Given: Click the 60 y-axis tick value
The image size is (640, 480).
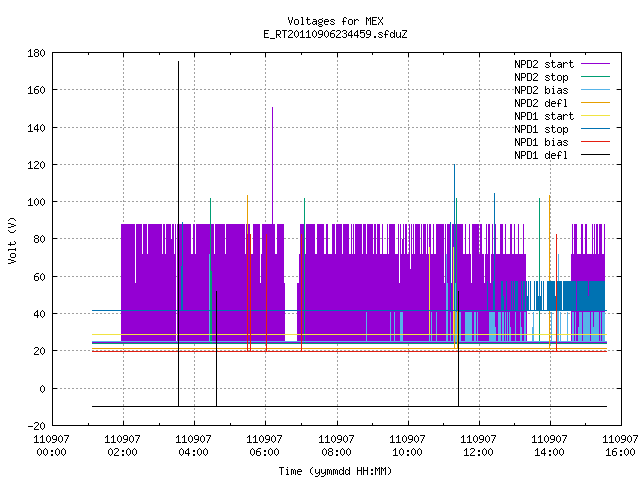Looking at the screenshot, I should click(x=39, y=277).
